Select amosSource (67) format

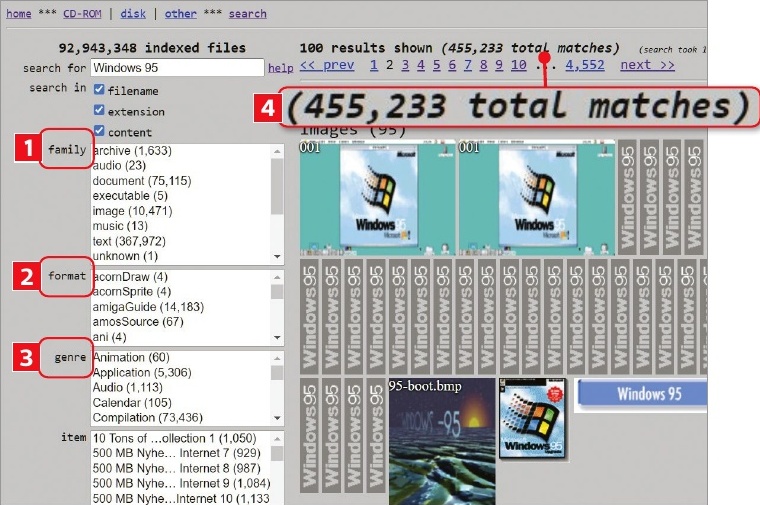[138, 322]
